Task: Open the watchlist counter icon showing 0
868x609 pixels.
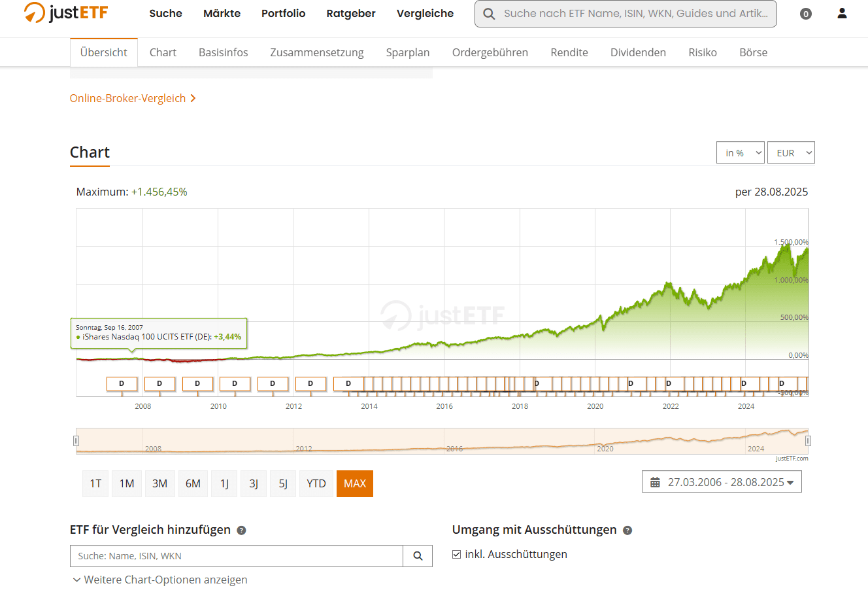Action: (x=806, y=14)
